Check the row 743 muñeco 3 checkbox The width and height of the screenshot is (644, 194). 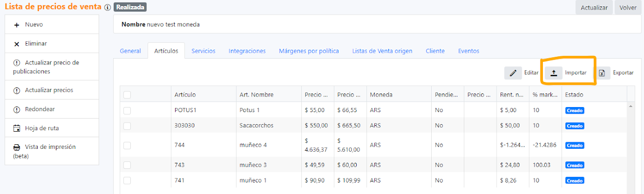click(127, 165)
